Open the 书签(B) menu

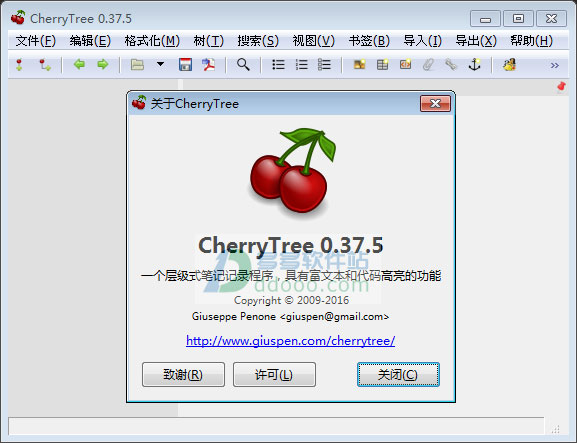point(369,40)
